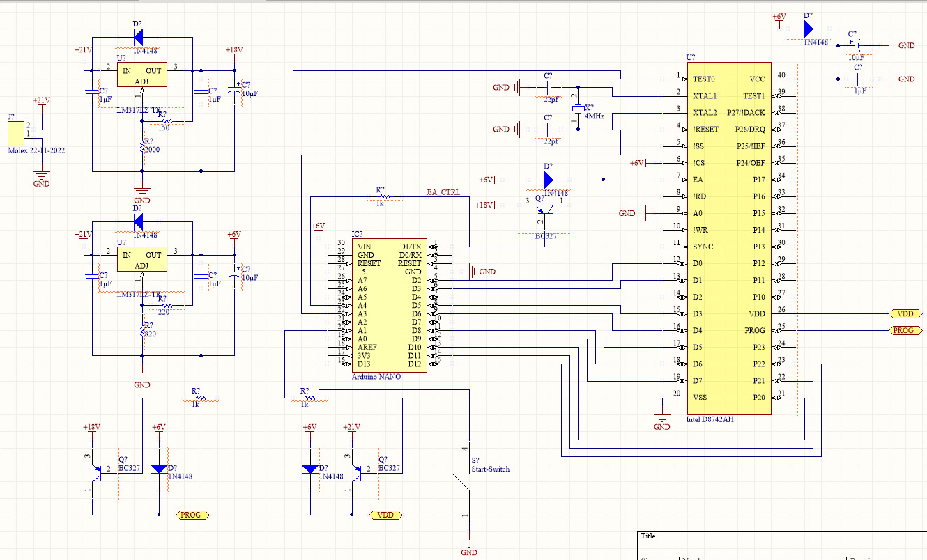Screen dimensions: 927x560
Task: Click the TEST0 pin label
Action: (703, 79)
